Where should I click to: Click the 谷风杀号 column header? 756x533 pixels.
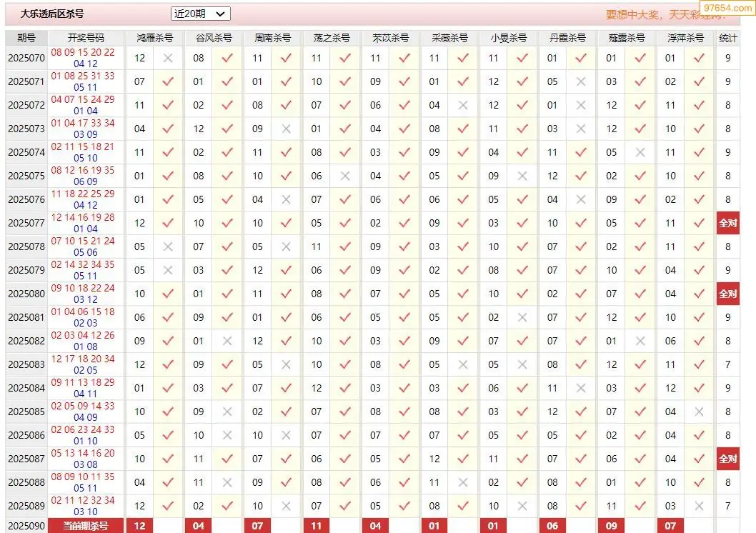click(213, 38)
